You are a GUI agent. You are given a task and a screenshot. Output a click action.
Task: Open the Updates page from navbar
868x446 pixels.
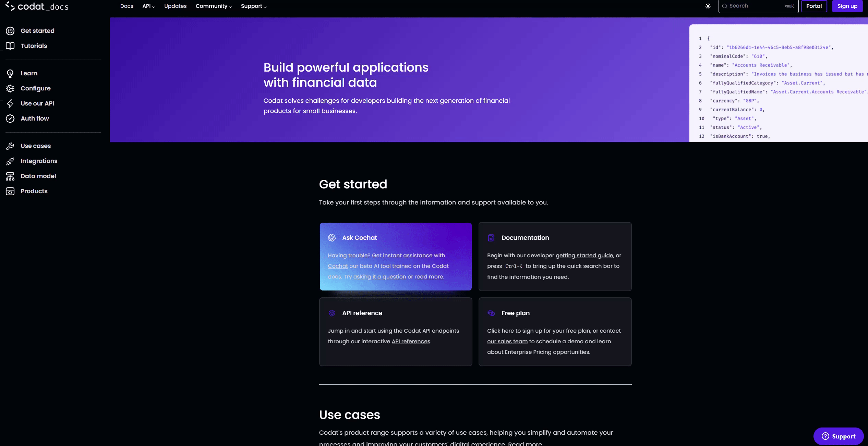[175, 6]
